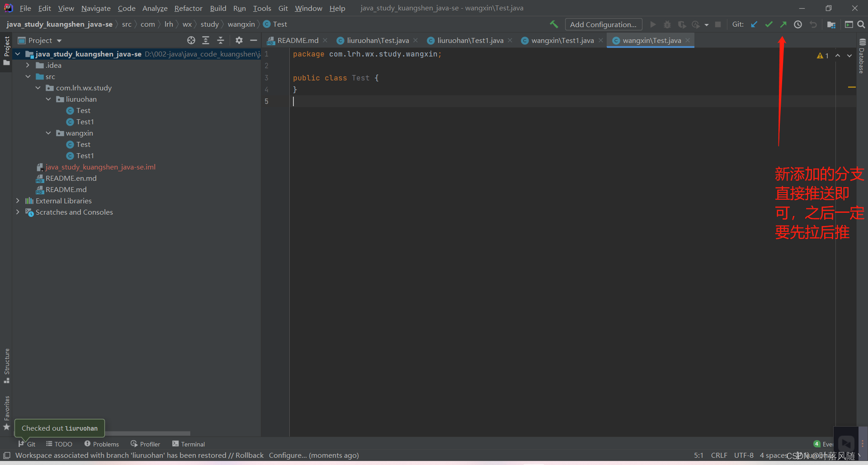Close the liuruohan\Test.java tab

tap(415, 40)
